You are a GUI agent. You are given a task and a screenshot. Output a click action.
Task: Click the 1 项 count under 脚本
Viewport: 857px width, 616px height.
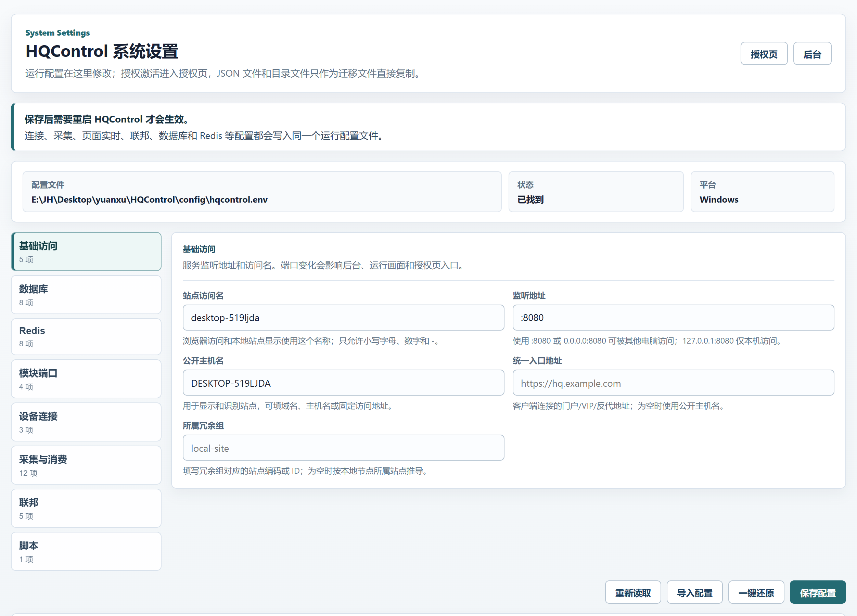(26, 559)
